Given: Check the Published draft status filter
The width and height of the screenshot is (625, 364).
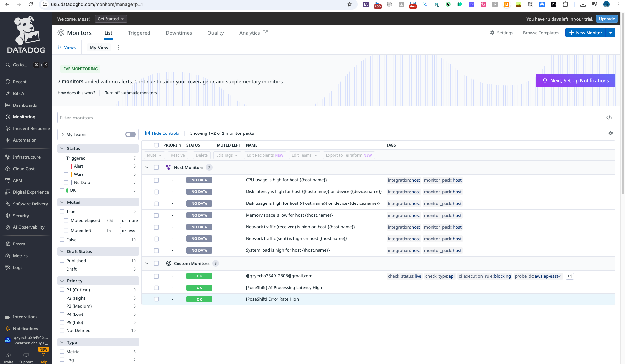Looking at the screenshot, I should coord(62,261).
